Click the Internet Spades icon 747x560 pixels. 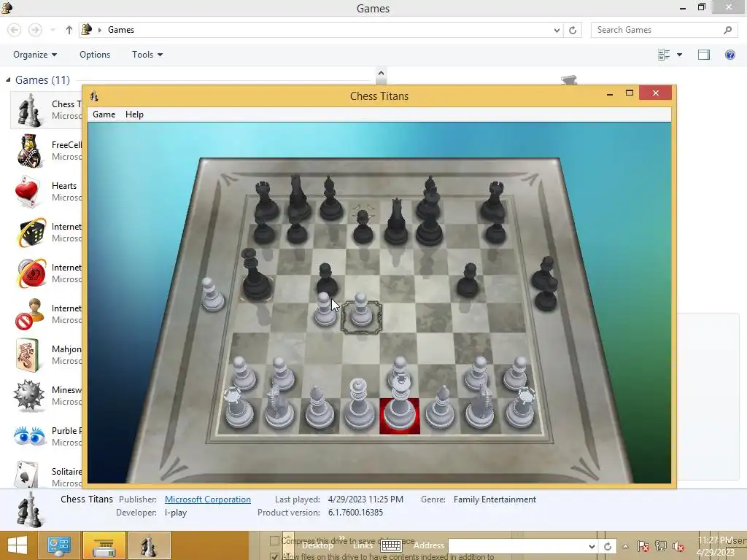[x=28, y=314]
